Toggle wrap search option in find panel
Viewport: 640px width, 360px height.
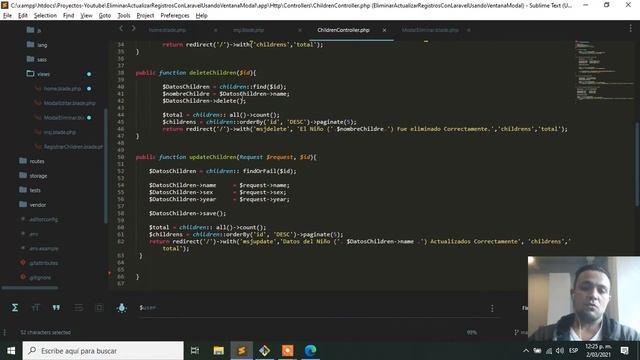(78, 307)
